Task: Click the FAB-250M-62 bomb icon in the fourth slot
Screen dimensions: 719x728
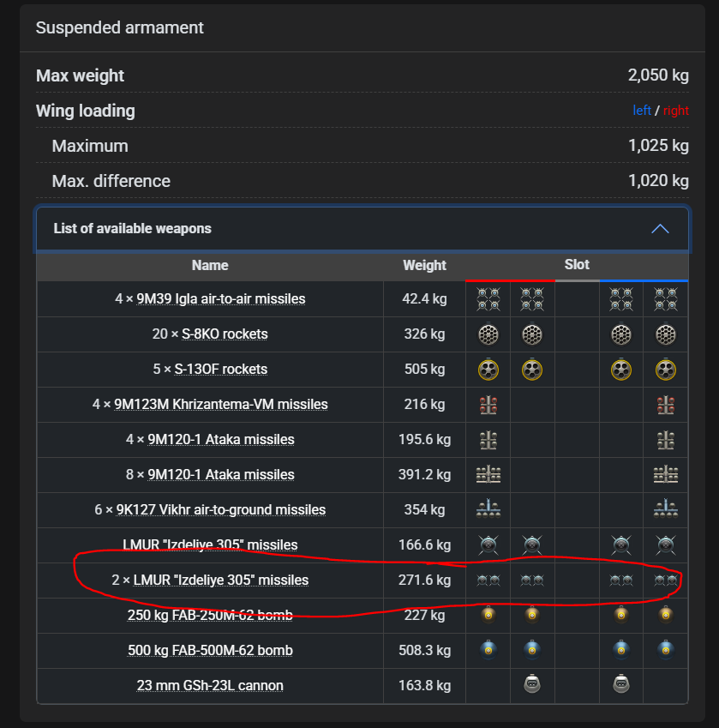Action: point(621,614)
